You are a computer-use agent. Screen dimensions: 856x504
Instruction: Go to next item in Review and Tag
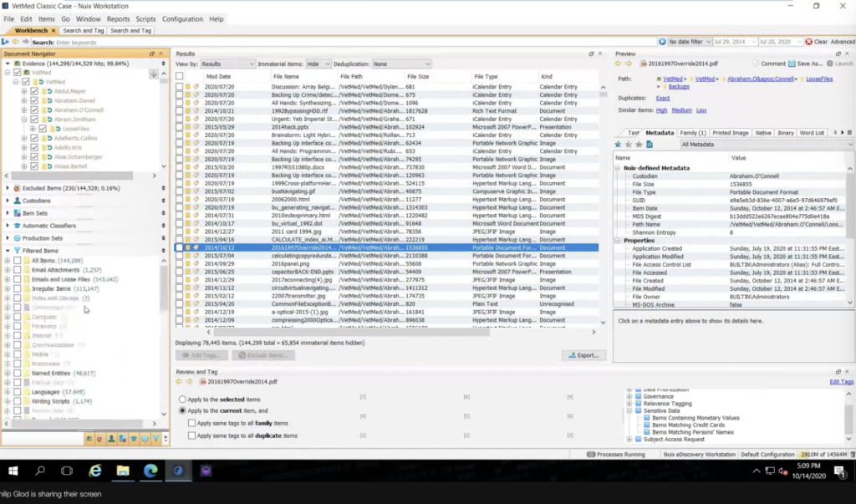pyautogui.click(x=189, y=382)
